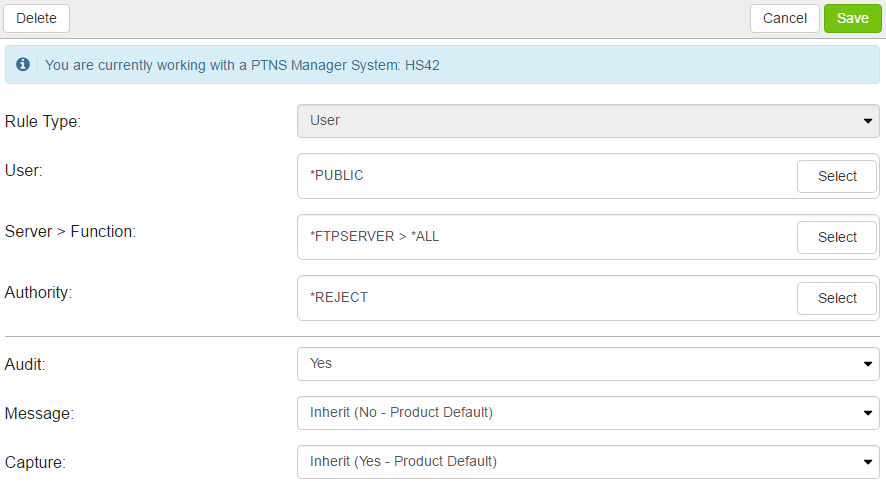Save the rule with the green button
Image resolution: width=886 pixels, height=490 pixels.
pyautogui.click(x=852, y=18)
